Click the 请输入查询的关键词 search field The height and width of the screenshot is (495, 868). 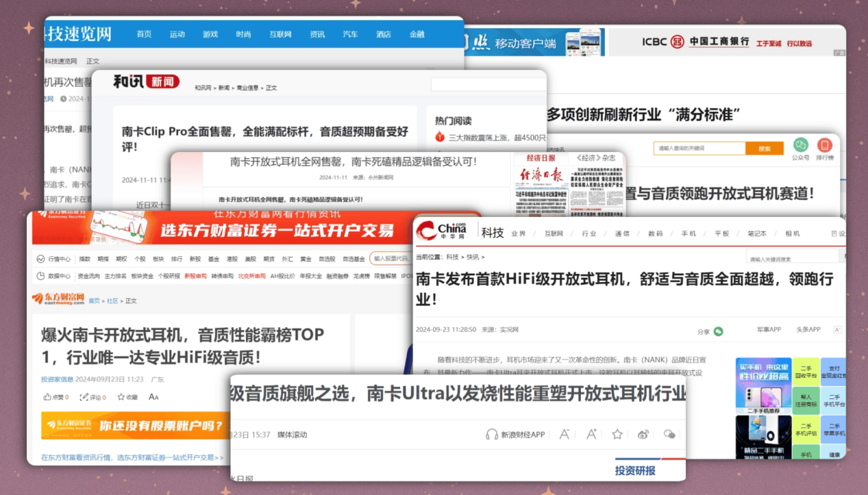[x=700, y=148]
